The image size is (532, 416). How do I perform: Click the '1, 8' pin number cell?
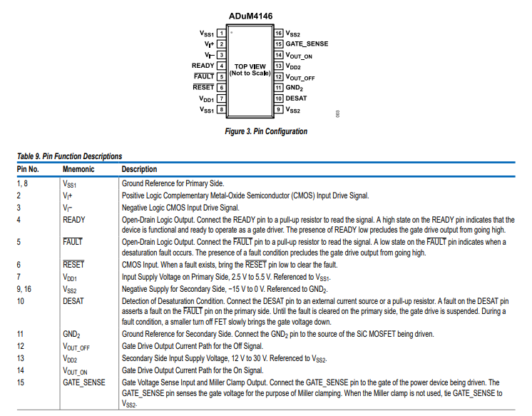click(22, 183)
